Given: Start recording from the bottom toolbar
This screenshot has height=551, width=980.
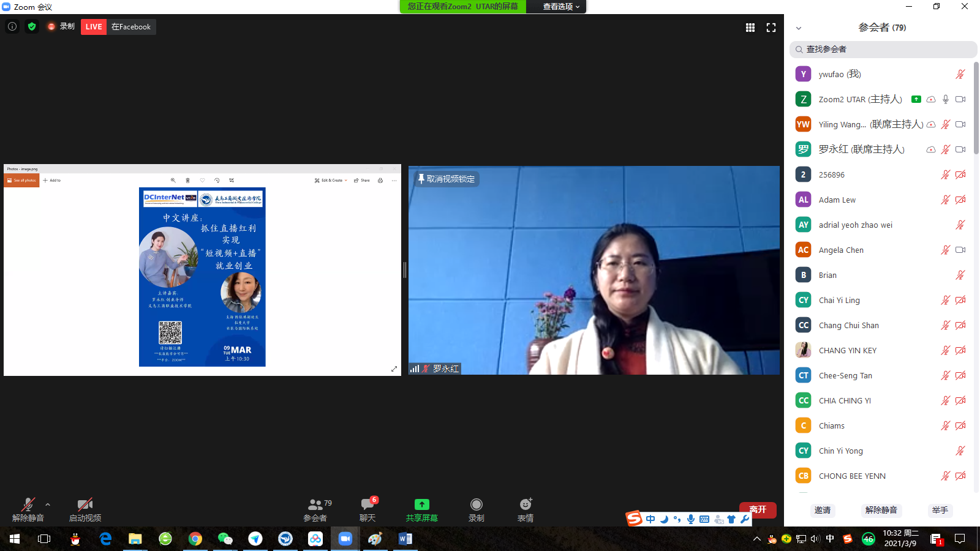Looking at the screenshot, I should (476, 509).
